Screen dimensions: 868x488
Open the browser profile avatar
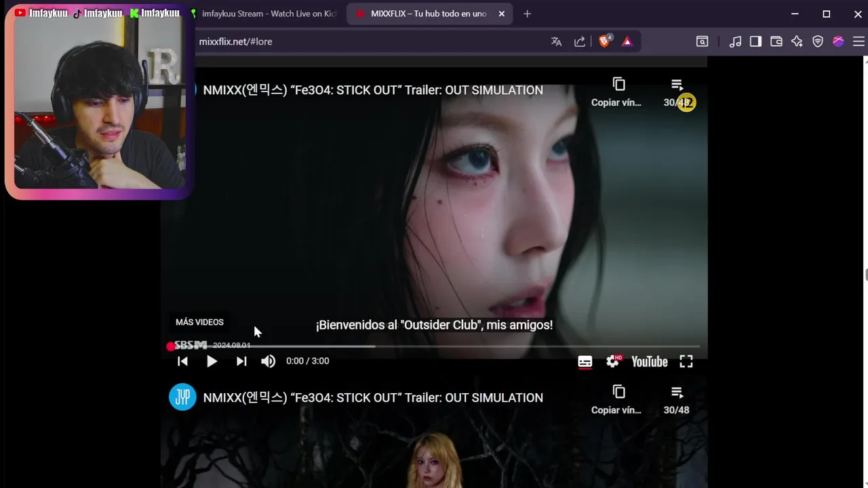coord(838,41)
